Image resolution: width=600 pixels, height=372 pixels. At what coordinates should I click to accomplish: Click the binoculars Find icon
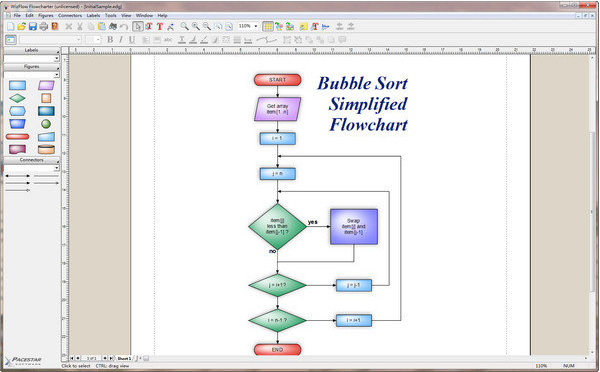coord(113,26)
